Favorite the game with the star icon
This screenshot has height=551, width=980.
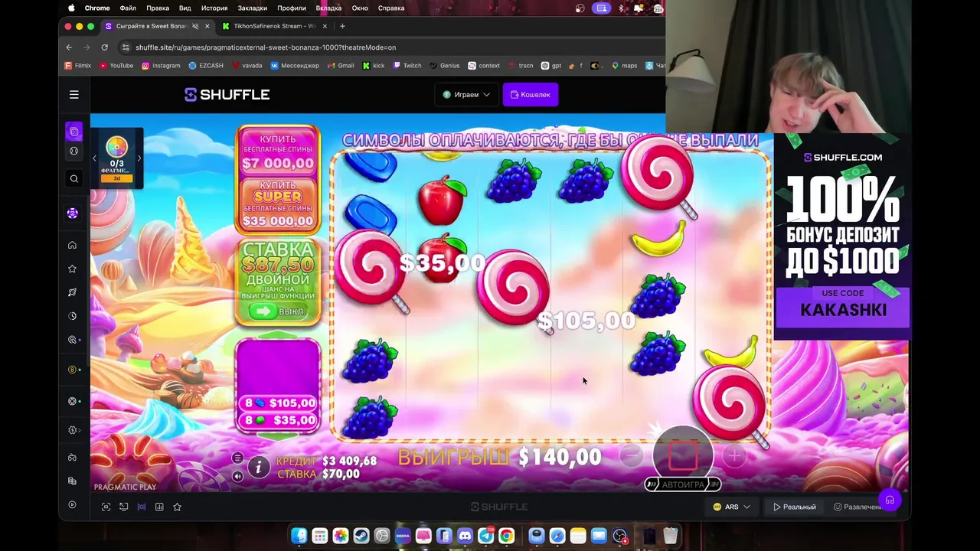click(177, 507)
